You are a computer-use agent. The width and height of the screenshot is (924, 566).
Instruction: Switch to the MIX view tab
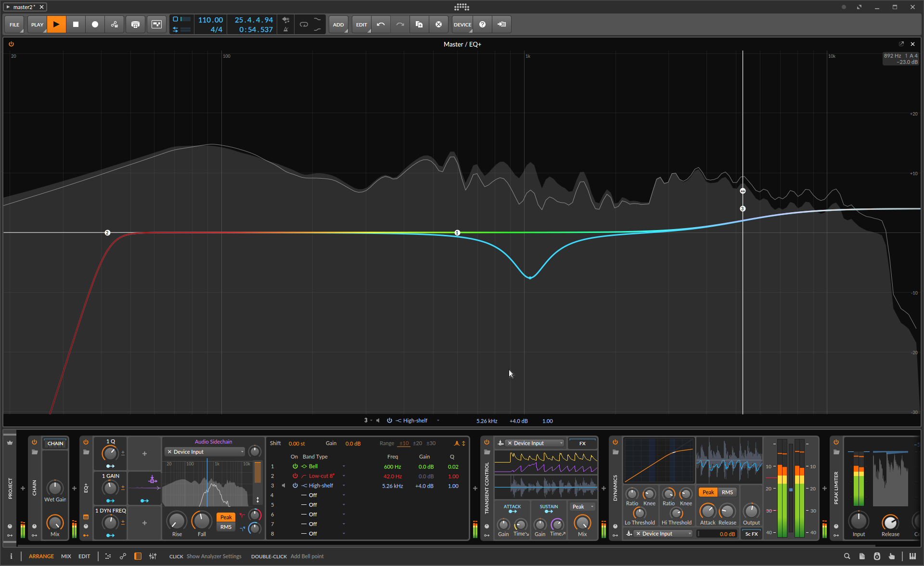click(66, 556)
